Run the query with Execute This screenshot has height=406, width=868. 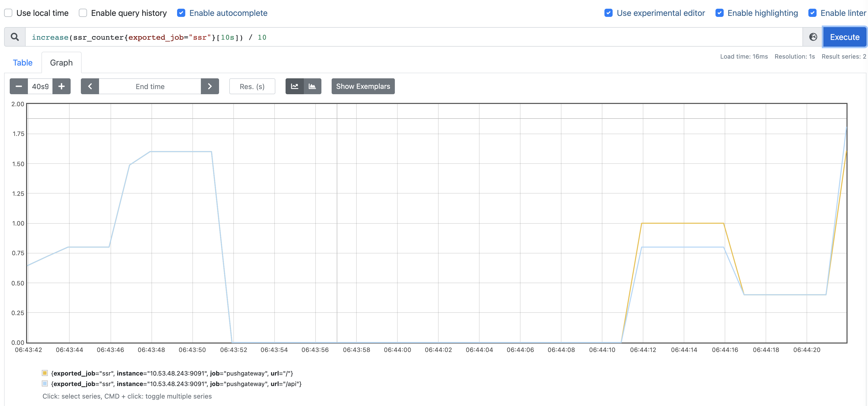pyautogui.click(x=844, y=37)
